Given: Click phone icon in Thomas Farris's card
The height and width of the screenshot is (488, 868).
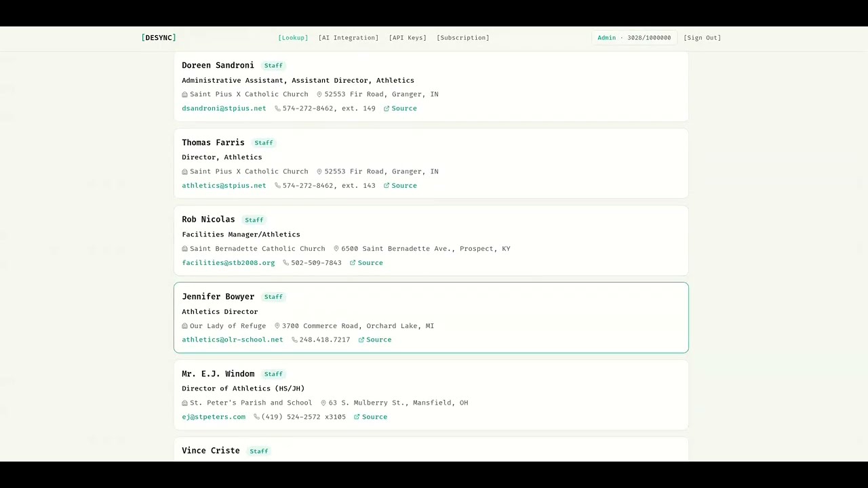Looking at the screenshot, I should tap(277, 186).
